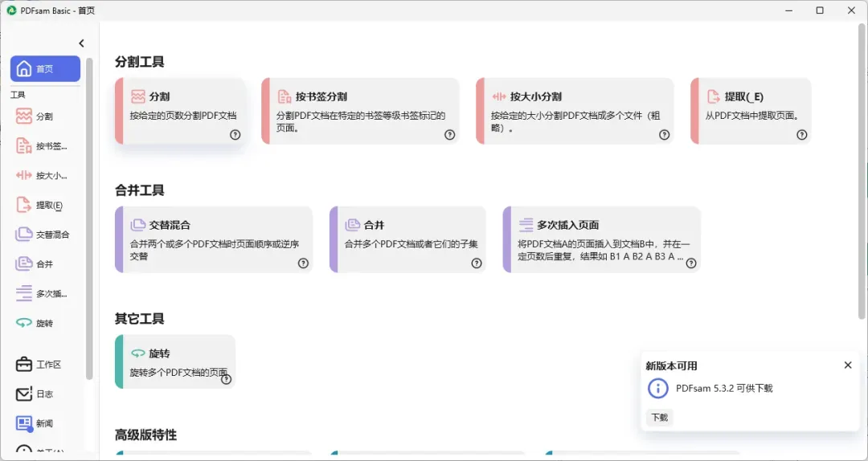Click the 高级版特性 section heading
Screen dimensions: 868x461
coord(145,435)
